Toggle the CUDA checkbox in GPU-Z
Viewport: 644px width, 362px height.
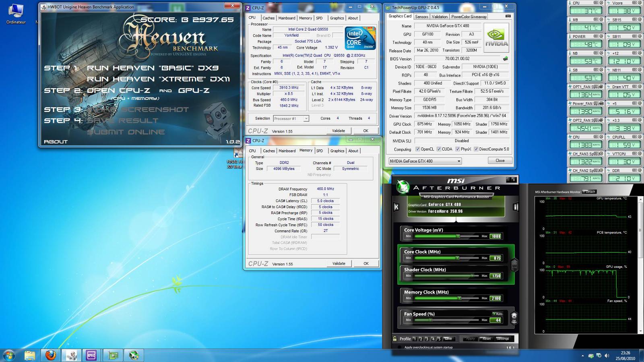(x=439, y=149)
